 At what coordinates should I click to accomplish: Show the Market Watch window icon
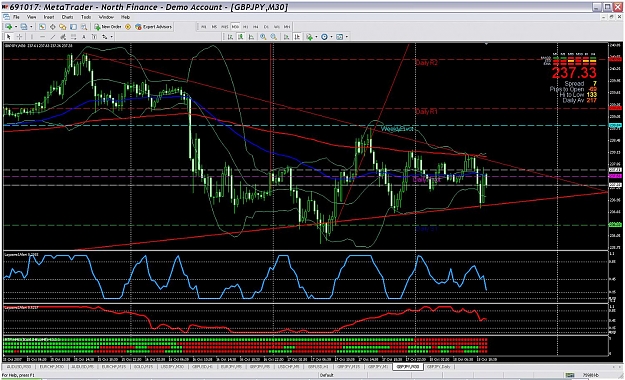(42, 27)
